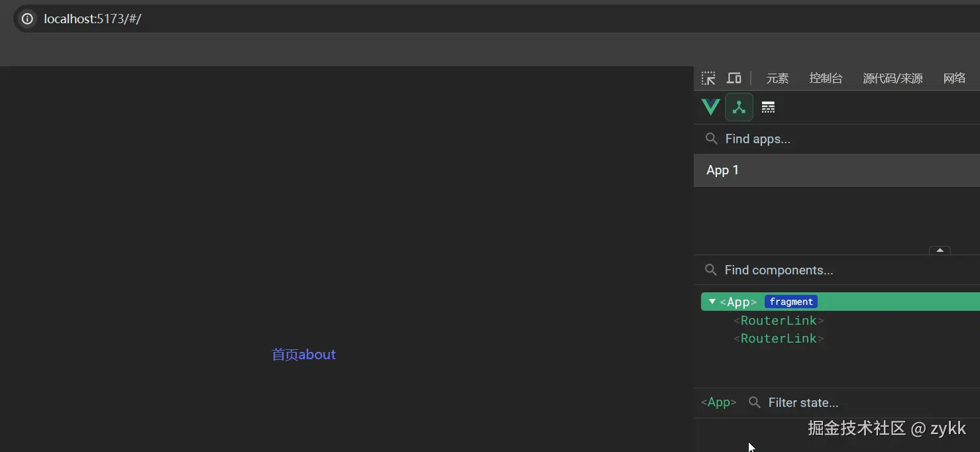Expand the first RouterLink component
The image size is (980, 452).
[x=779, y=320]
